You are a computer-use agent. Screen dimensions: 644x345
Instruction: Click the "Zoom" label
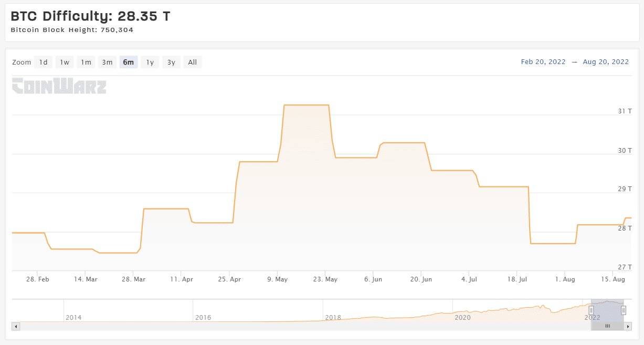click(x=22, y=62)
